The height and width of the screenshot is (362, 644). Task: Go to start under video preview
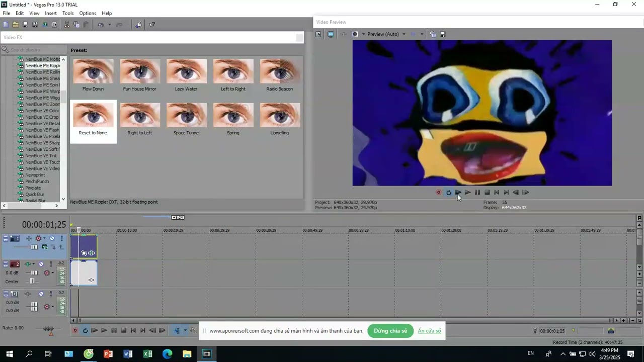[497, 192]
